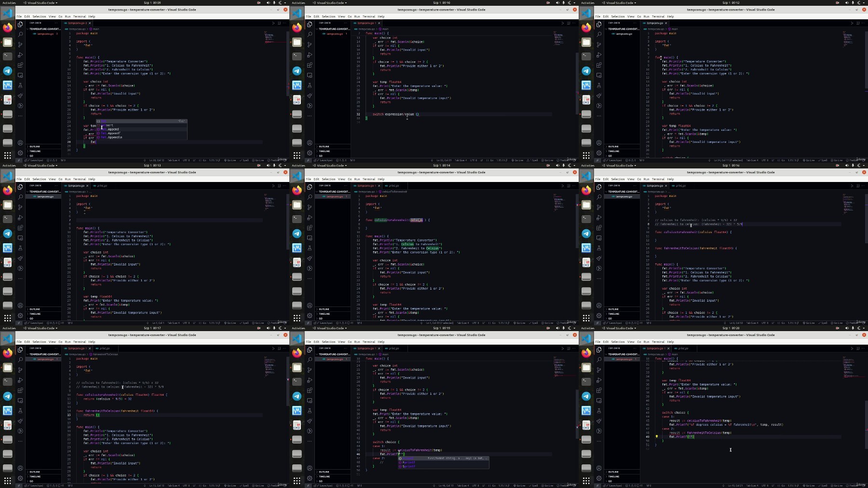
Task: Click volume icon in 09:12 top bar
Action: tap(847, 2)
